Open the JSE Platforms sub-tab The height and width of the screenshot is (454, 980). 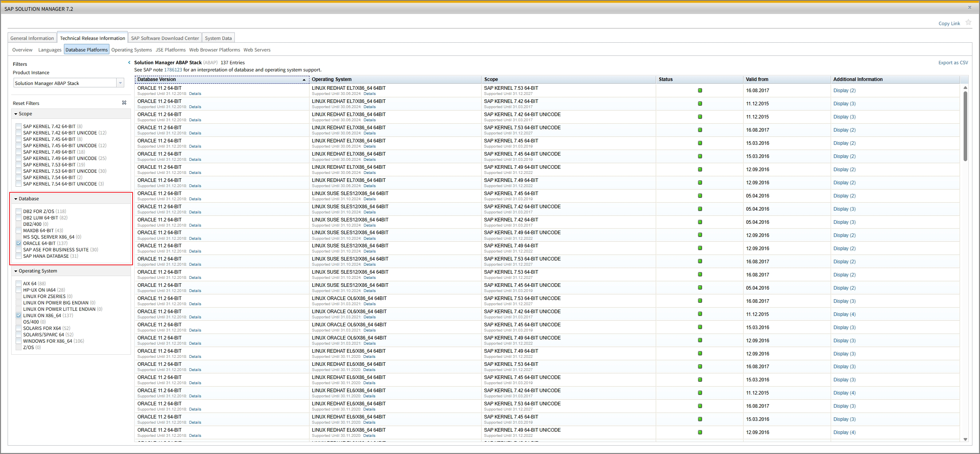pos(171,50)
